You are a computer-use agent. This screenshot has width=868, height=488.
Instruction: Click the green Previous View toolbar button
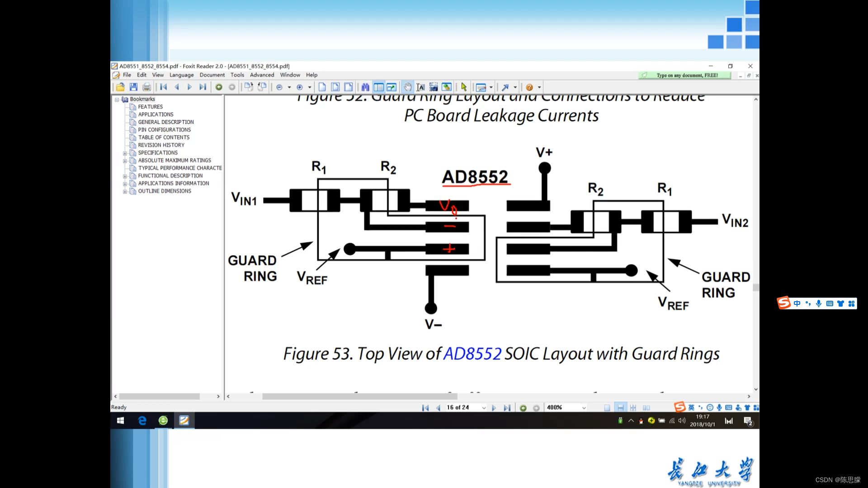click(x=219, y=87)
